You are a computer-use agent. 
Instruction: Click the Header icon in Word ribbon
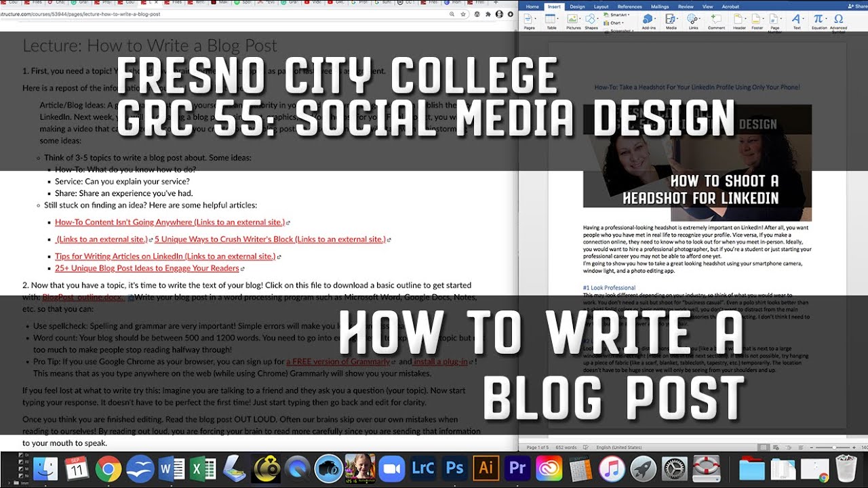tap(739, 21)
